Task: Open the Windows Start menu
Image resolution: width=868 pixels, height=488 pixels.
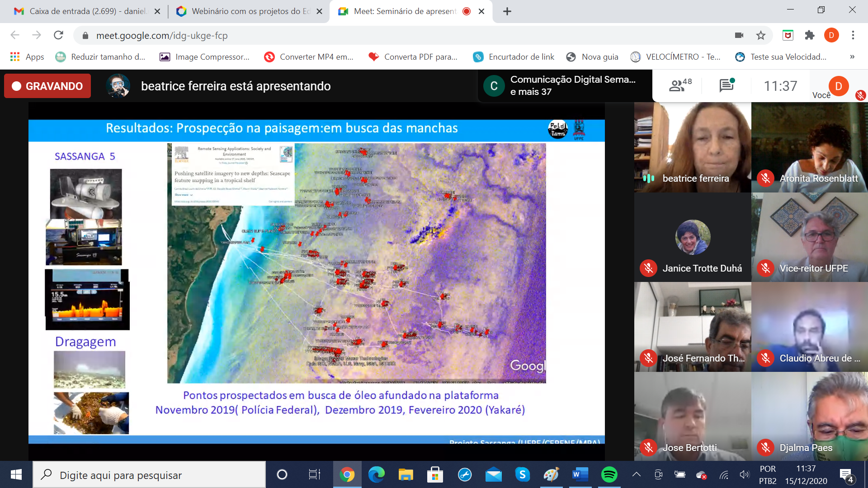Action: point(16,474)
